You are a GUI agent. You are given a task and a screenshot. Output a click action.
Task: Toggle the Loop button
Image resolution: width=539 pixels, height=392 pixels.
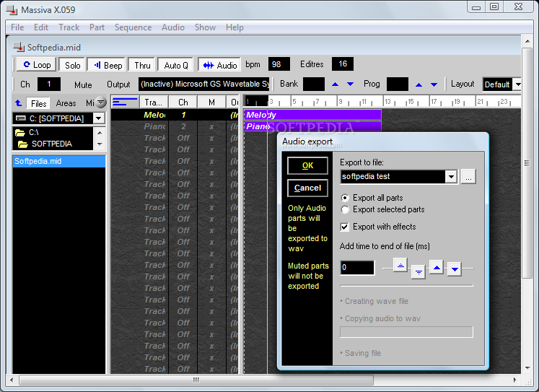[x=36, y=65]
